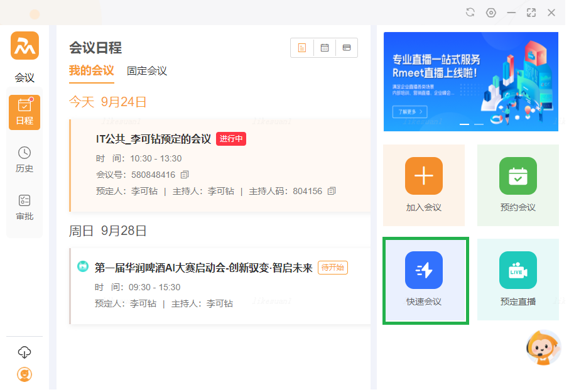
Task: Switch to list view of schedule
Action: click(302, 48)
